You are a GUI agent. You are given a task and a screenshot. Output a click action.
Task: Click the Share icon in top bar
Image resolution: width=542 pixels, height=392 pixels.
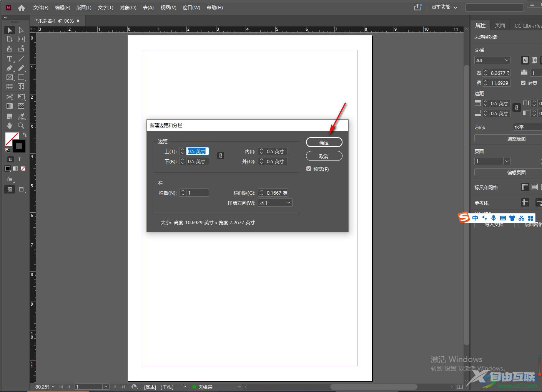click(417, 7)
